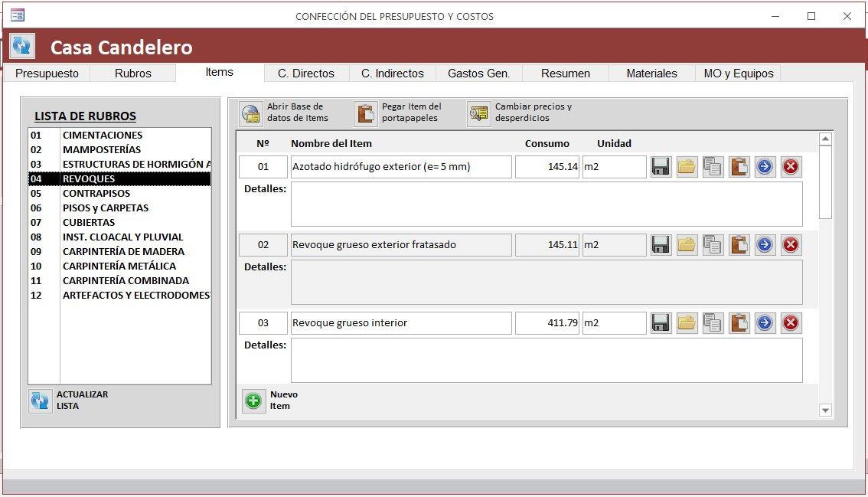The height and width of the screenshot is (497, 868).
Task: Select the Items tab
Action: tap(219, 72)
